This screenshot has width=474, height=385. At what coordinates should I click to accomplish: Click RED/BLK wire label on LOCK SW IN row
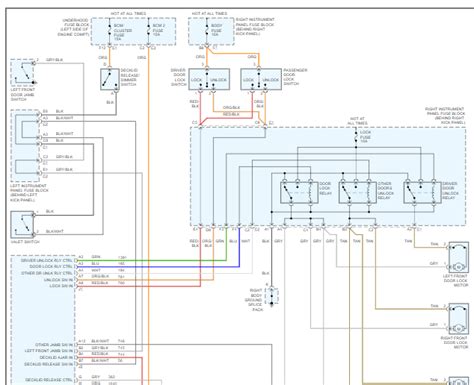pos(100,283)
